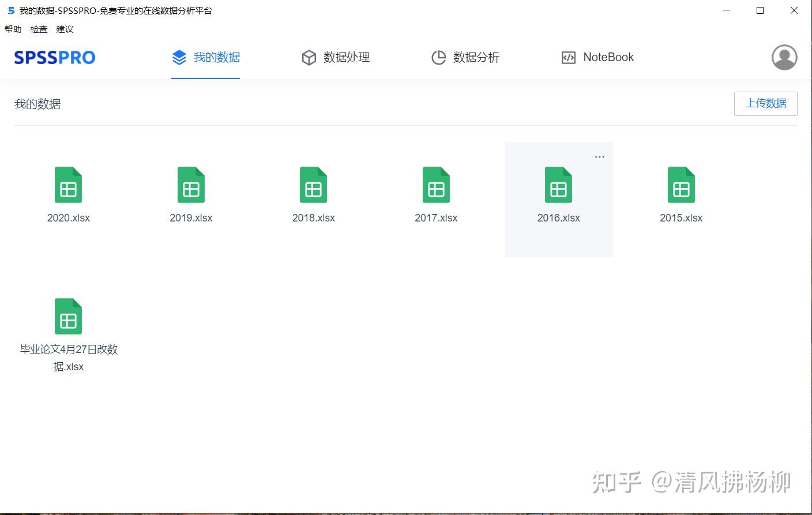This screenshot has width=812, height=515.
Task: Open the 帮助 menu
Action: [x=13, y=29]
